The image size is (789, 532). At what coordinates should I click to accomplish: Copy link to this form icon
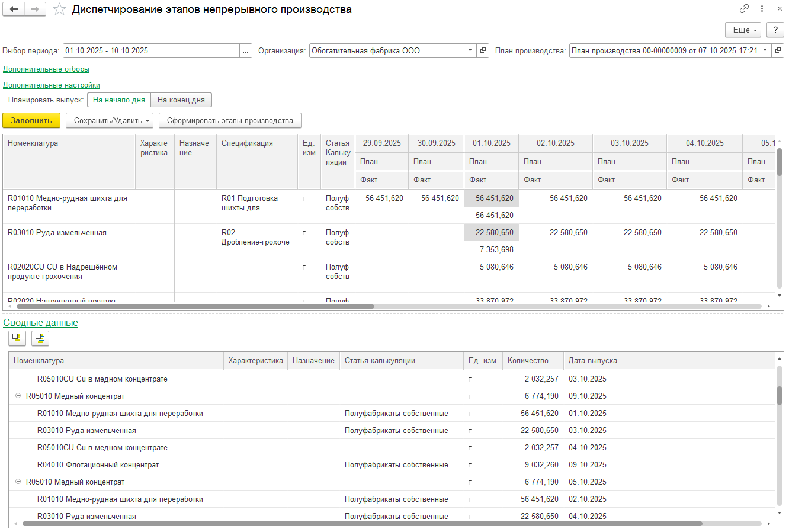pyautogui.click(x=744, y=9)
